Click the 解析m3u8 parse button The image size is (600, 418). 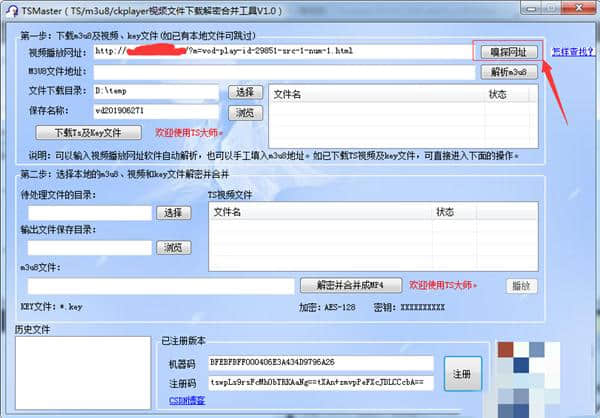click(508, 72)
